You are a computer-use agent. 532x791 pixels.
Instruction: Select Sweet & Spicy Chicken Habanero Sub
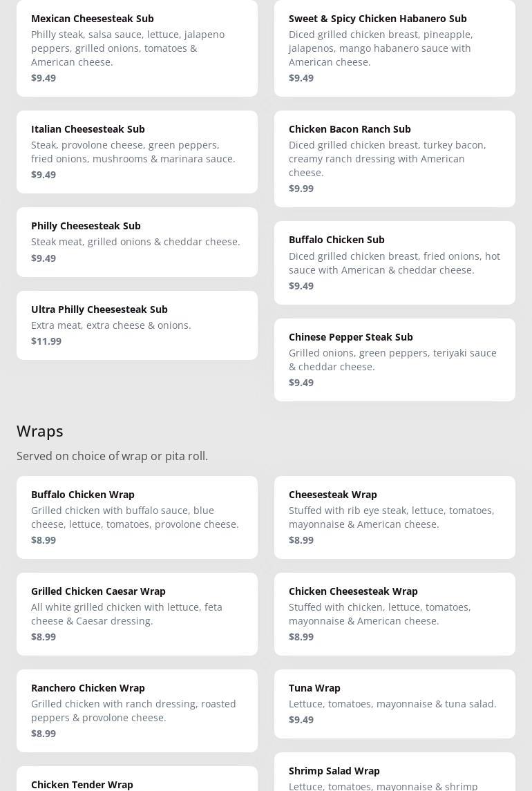395,47
